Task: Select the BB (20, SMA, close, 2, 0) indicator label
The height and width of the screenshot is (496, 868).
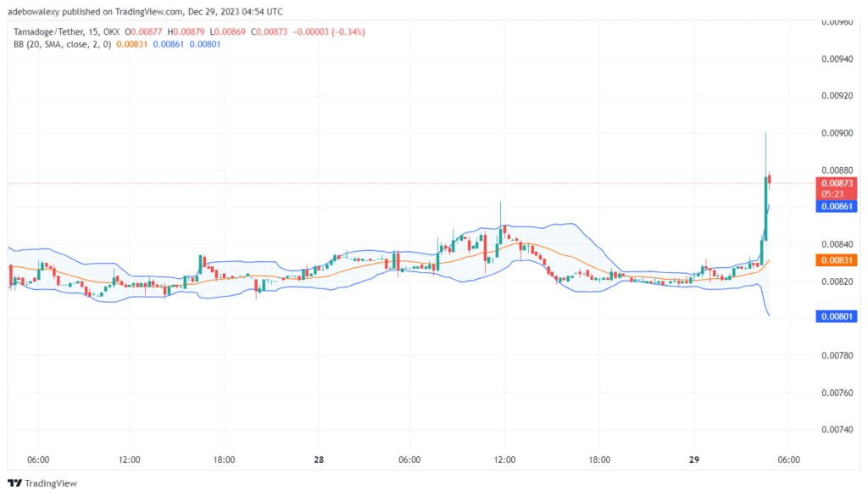Action: (x=62, y=44)
